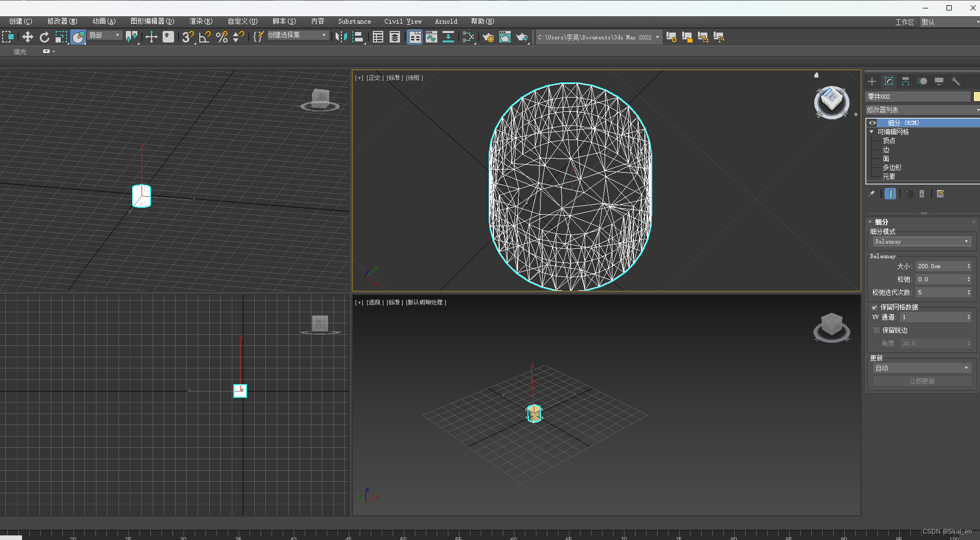Click the Mirror tool icon
The height and width of the screenshot is (540, 980).
click(x=341, y=37)
